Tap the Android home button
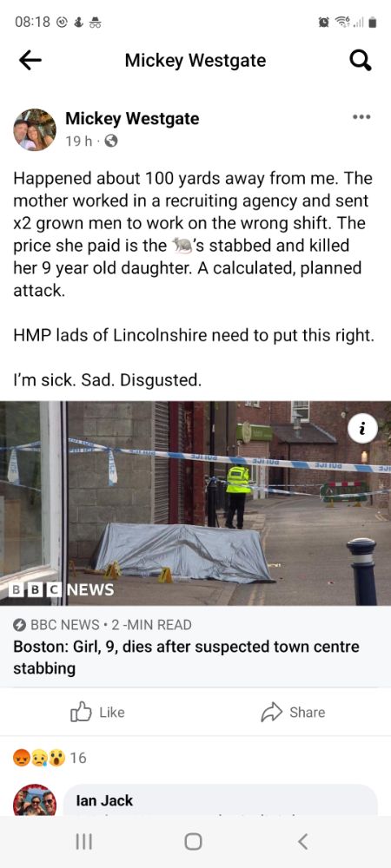 tap(193, 842)
